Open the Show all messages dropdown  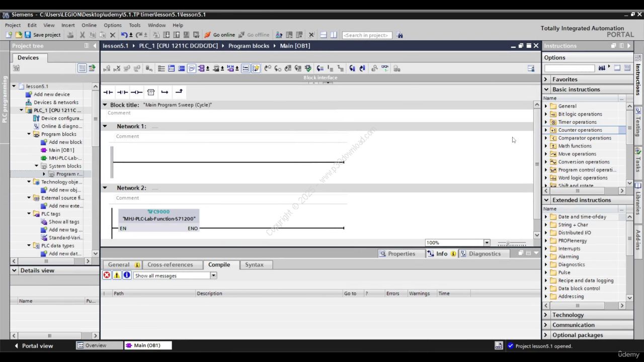213,276
